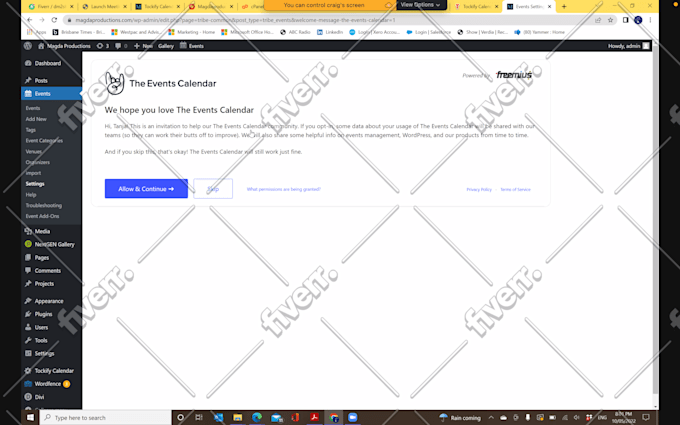Image resolution: width=680 pixels, height=425 pixels.
Task: Open What permissions are being granted link
Action: (284, 189)
